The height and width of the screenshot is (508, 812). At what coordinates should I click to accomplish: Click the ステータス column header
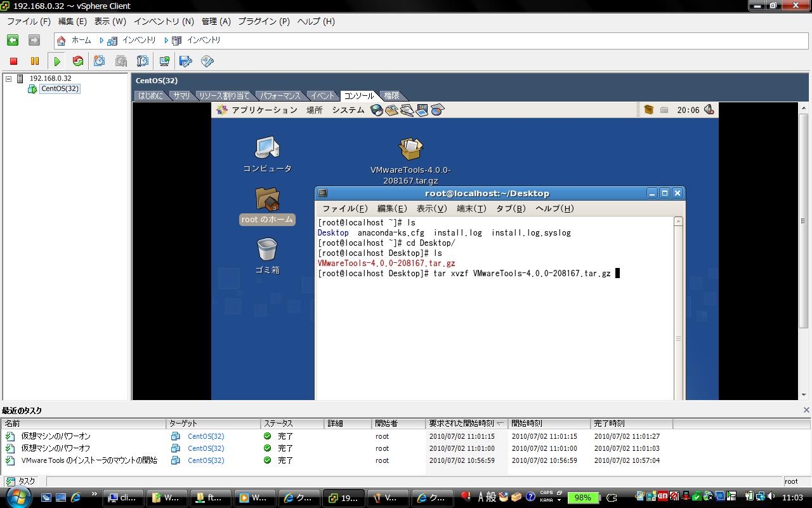[x=294, y=424]
